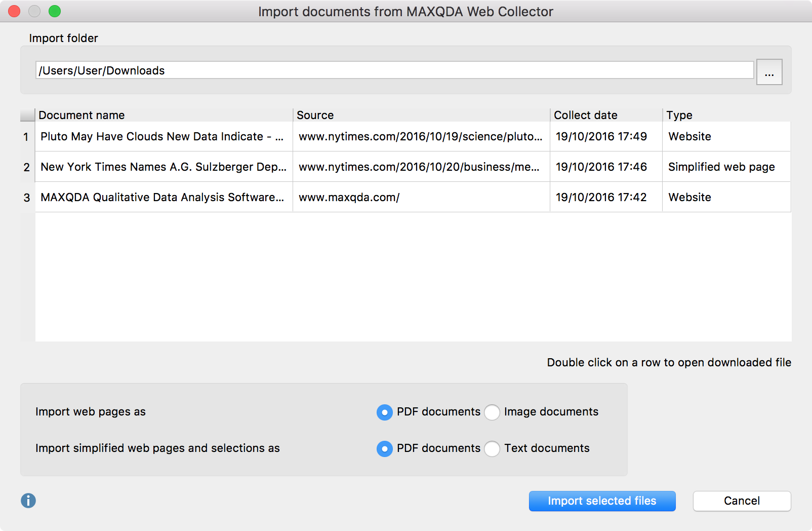
Task: Select PDF documents for web pages
Action: coord(385,412)
